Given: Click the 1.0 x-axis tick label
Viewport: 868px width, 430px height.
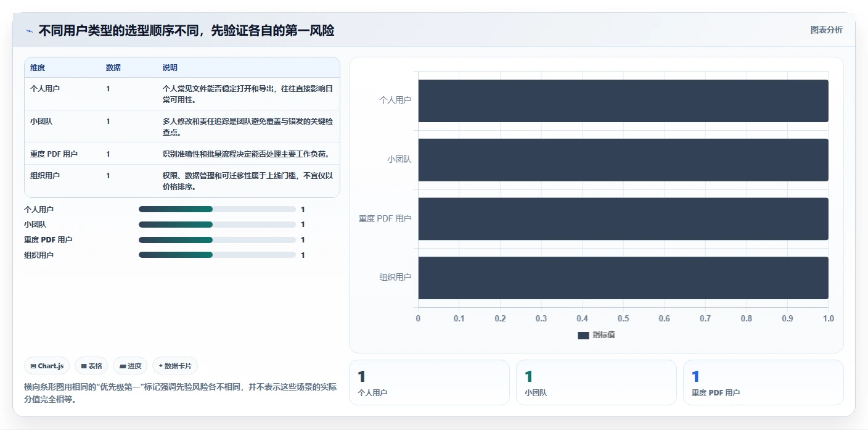Looking at the screenshot, I should click(829, 318).
